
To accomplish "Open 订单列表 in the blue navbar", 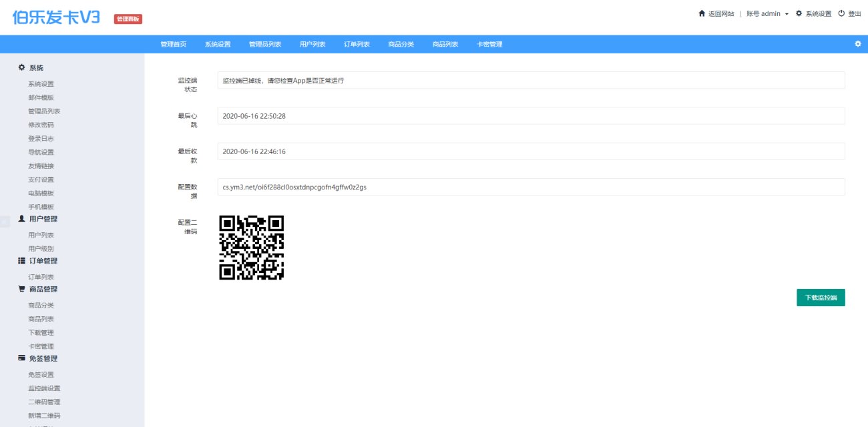I will tap(357, 44).
